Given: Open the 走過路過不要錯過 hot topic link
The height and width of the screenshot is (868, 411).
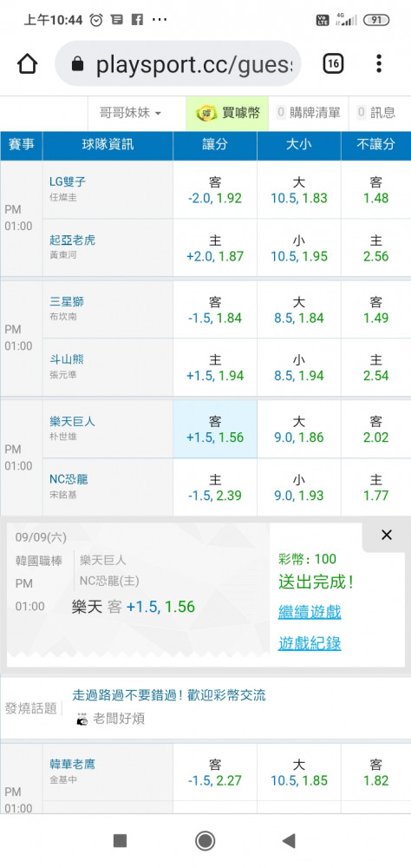Looking at the screenshot, I should click(169, 695).
